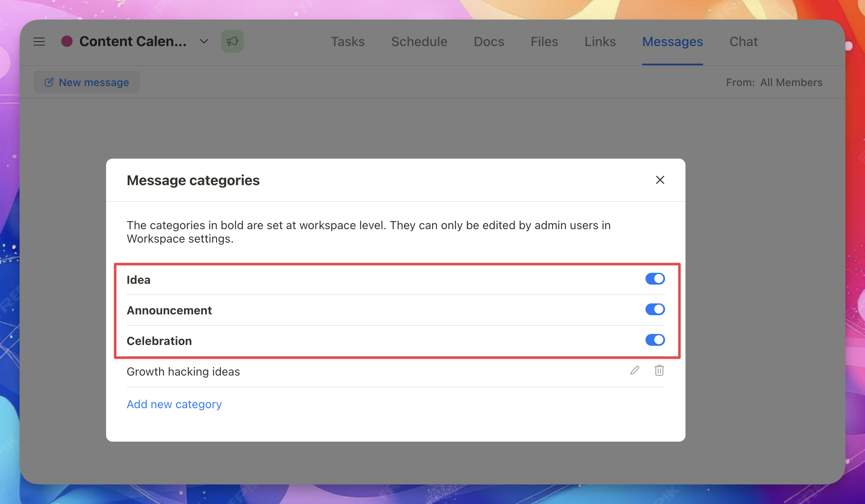
Task: Select the Files tab
Action: (544, 42)
